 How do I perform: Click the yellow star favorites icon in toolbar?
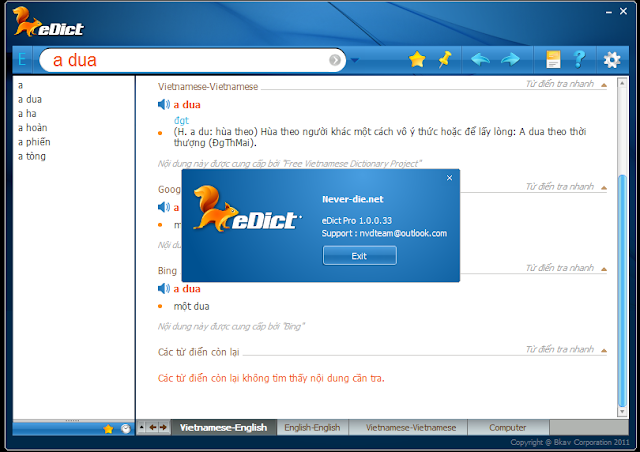tap(417, 60)
